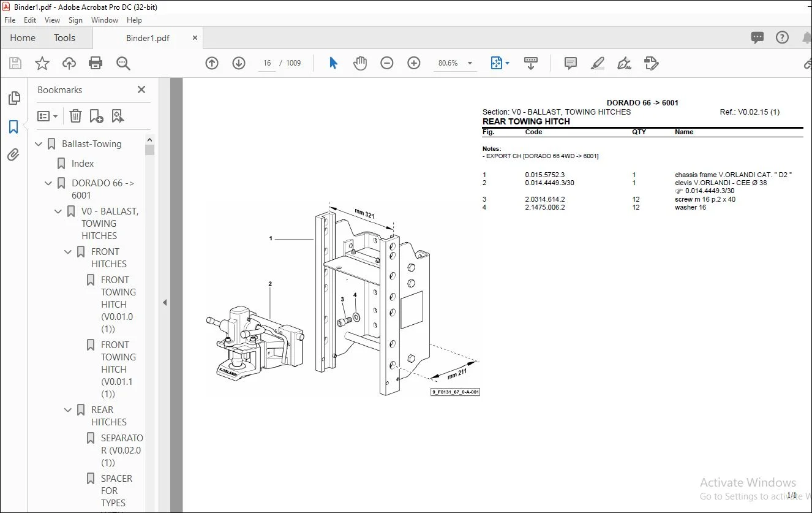812x513 pixels.
Task: Select the FRONT HITCHES bookmark label
Action: point(109,258)
